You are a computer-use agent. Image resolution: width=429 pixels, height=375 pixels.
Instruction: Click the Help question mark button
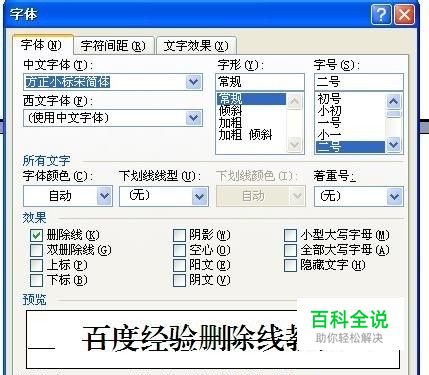pos(381,15)
